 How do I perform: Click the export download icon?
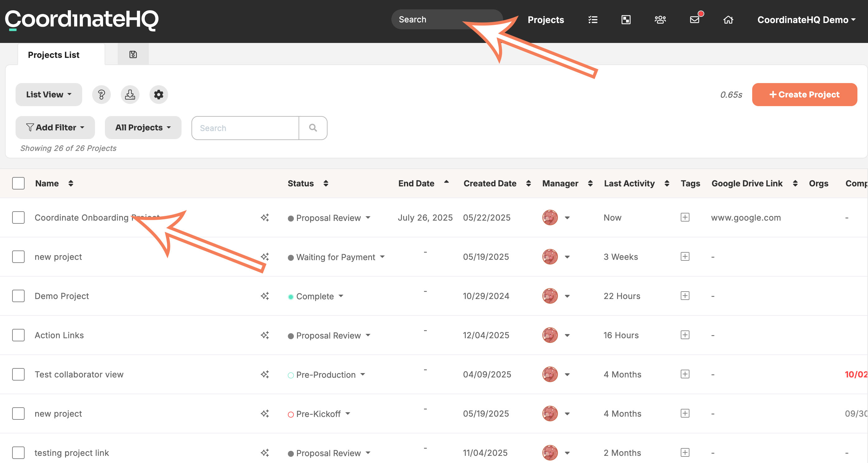click(x=130, y=95)
